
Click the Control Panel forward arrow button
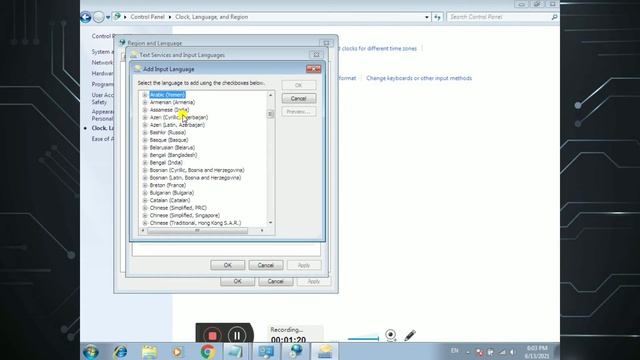click(98, 17)
